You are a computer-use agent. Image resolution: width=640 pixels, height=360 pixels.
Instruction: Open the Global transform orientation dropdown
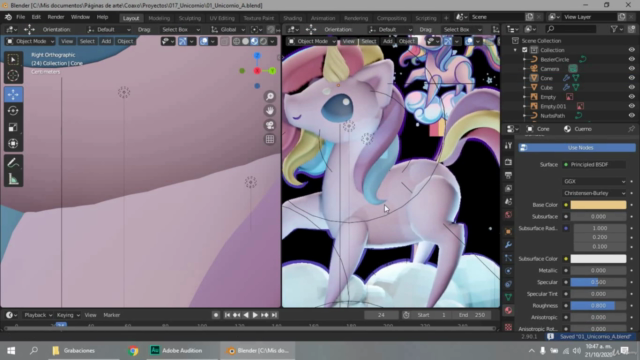coord(228,29)
